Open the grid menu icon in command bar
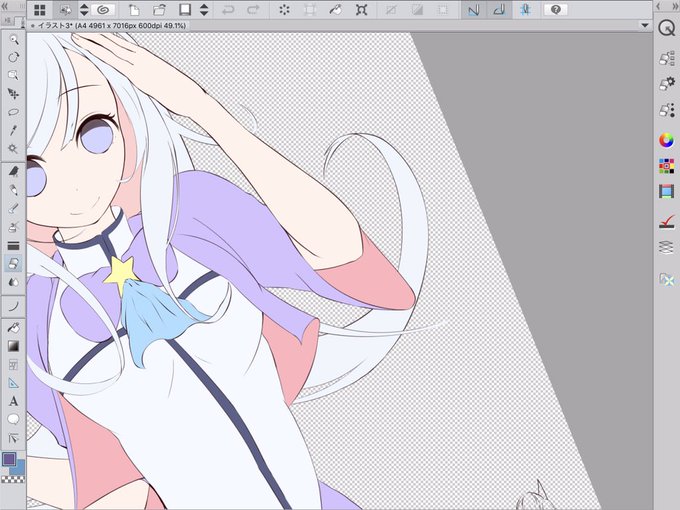Image resolution: width=680 pixels, height=510 pixels. [x=39, y=10]
